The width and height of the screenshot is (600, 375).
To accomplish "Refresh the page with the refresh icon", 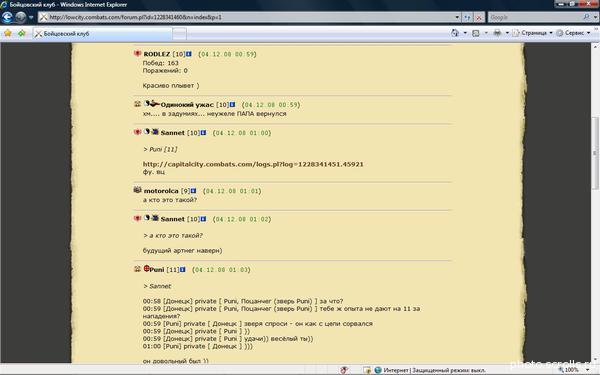I will pos(467,17).
